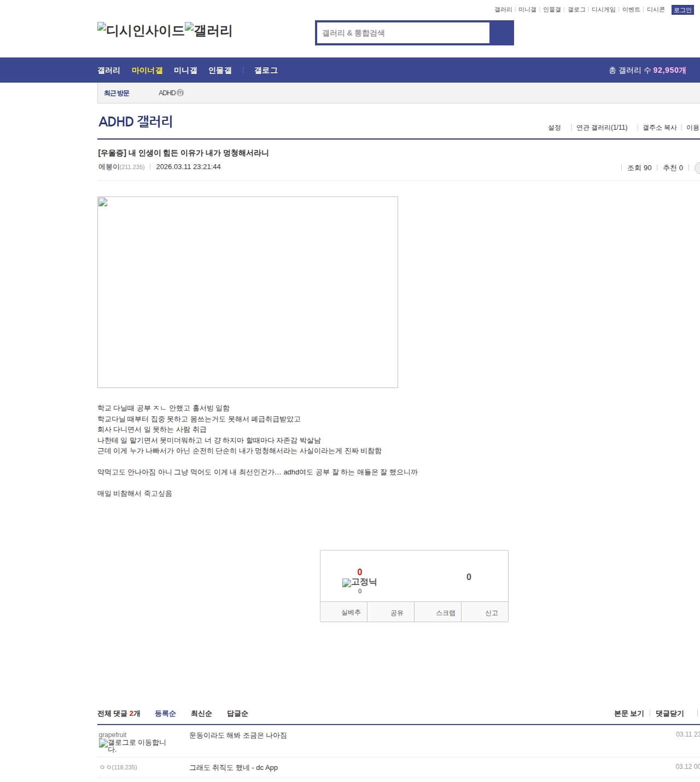Click the post line starting with 학교 다닐때 공부
The image size is (700, 782).
[x=164, y=408]
